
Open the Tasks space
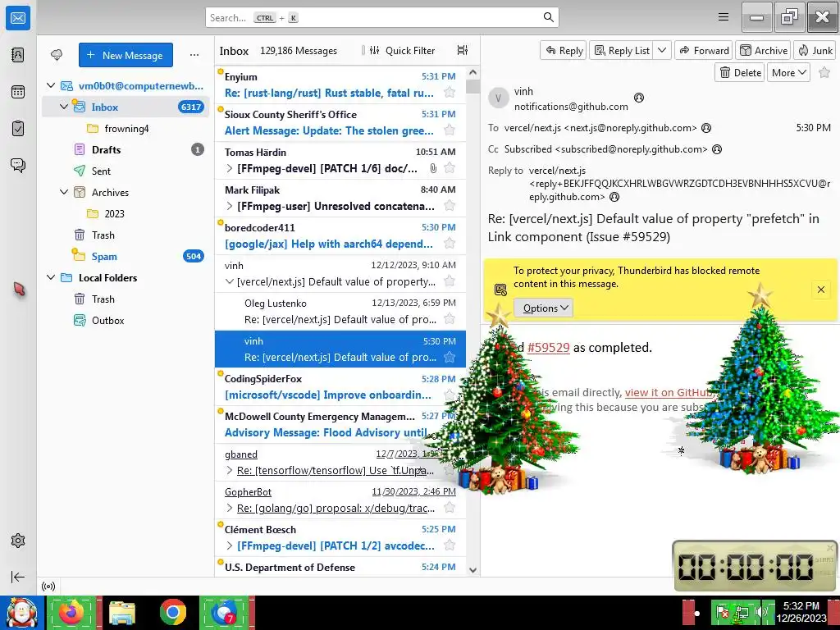[18, 129]
